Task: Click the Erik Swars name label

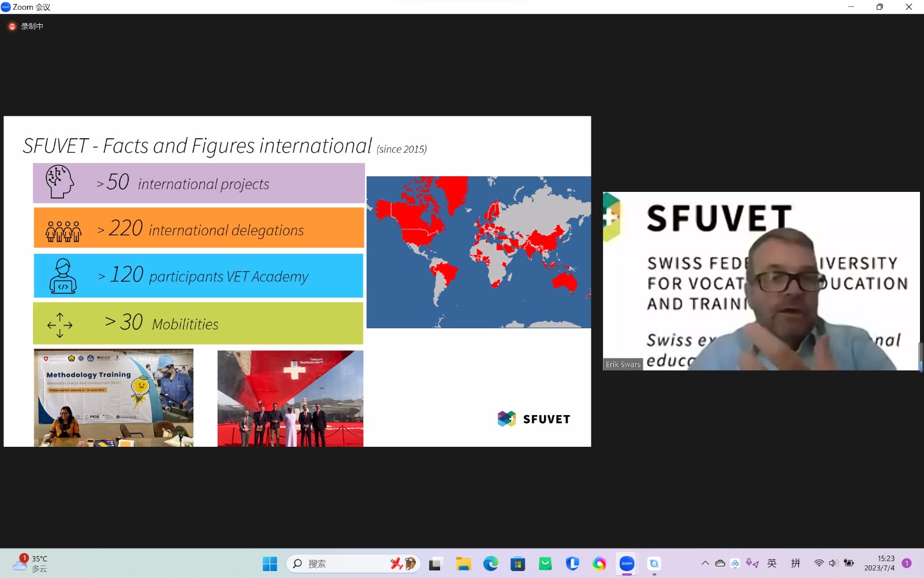Action: coord(623,364)
